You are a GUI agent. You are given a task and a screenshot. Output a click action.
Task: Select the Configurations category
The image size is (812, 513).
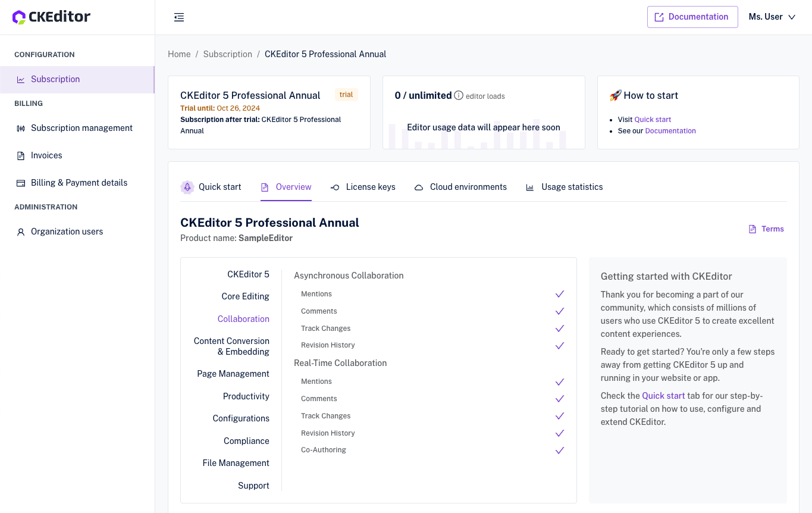tap(241, 418)
